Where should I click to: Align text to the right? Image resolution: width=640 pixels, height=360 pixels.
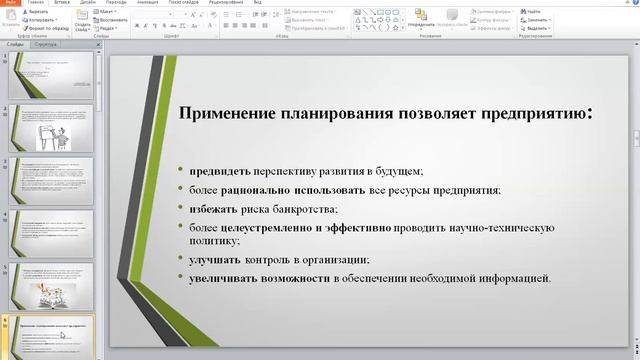pyautogui.click(x=244, y=26)
